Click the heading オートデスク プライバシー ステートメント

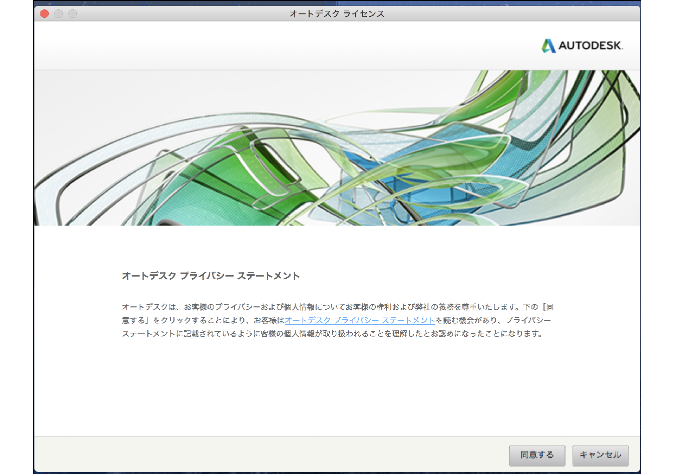point(211,276)
